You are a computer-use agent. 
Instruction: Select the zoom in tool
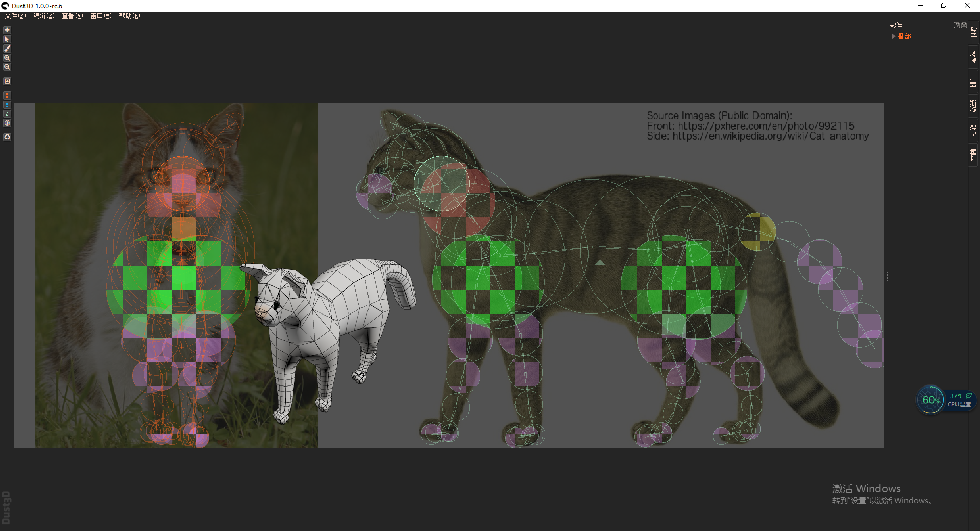[7, 58]
